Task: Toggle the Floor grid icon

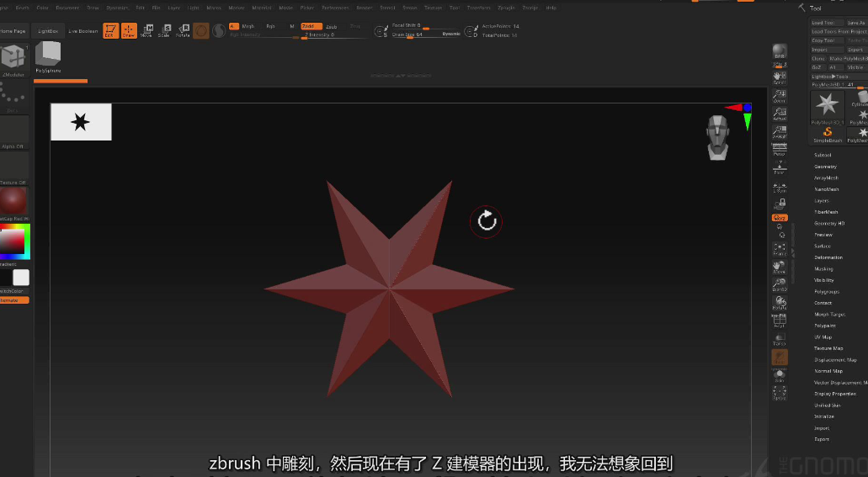Action: pos(780,167)
